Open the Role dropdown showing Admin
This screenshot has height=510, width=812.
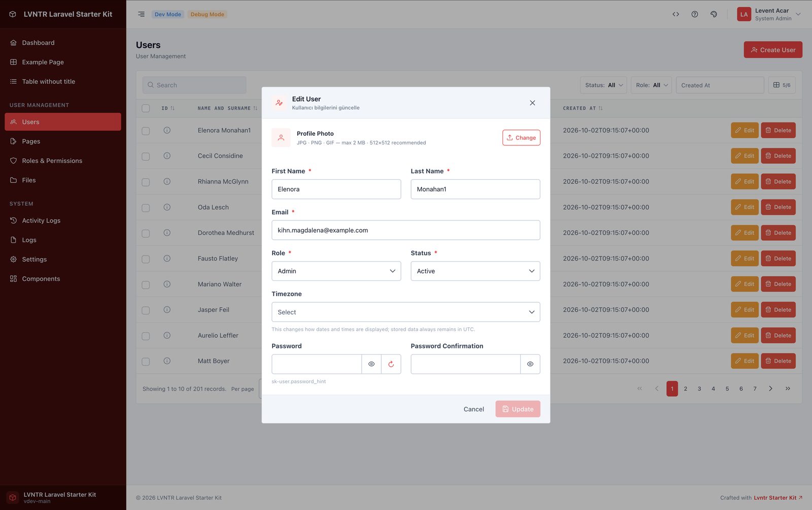(336, 271)
